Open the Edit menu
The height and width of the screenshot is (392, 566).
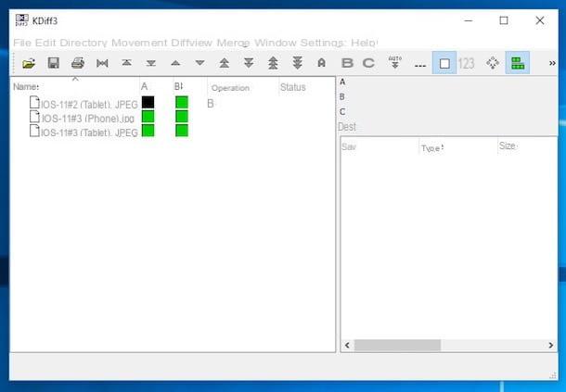click(45, 43)
